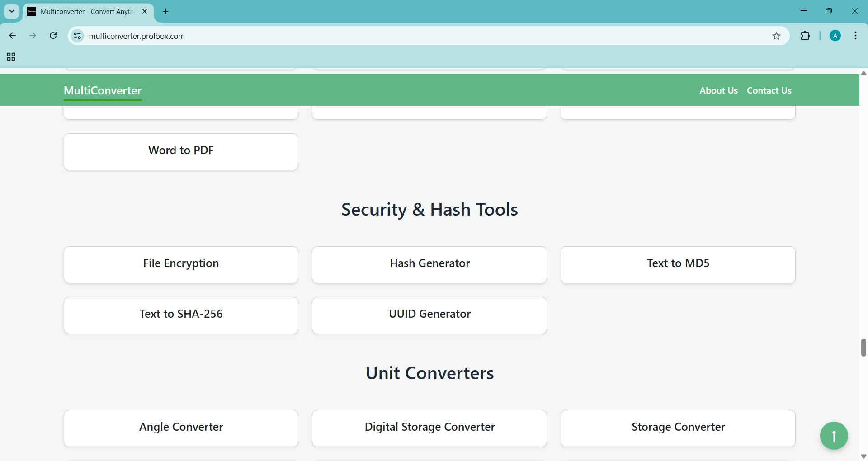868x461 pixels.
Task: Open the Hash Generator tool
Action: click(429, 264)
